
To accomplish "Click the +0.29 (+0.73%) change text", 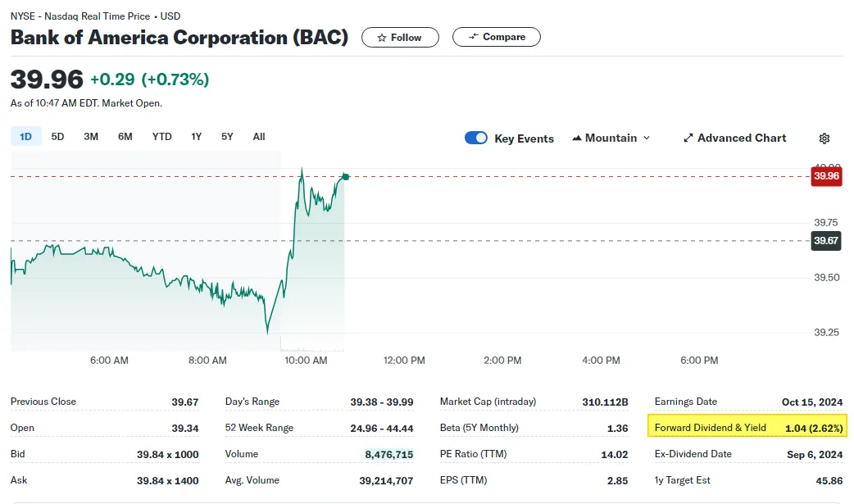I will coord(149,79).
